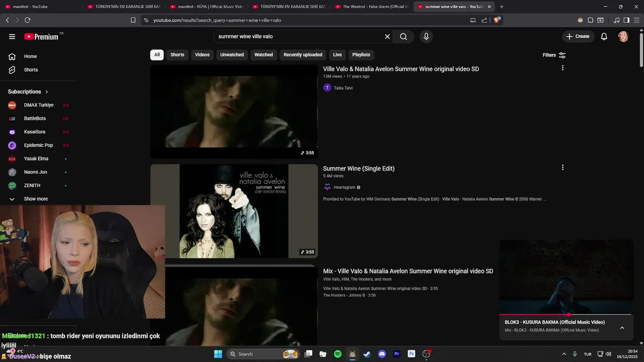Open the Naomi Jon subscription
644x362 pixels.
coord(35,172)
